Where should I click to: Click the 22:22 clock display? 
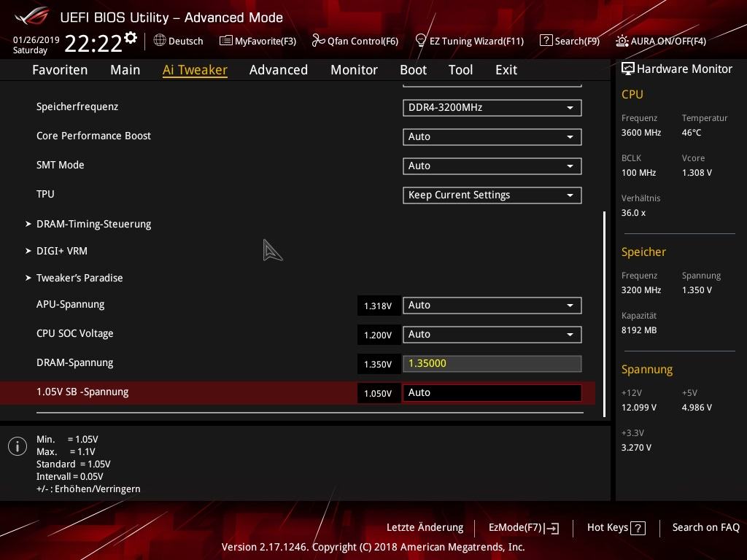(x=93, y=43)
